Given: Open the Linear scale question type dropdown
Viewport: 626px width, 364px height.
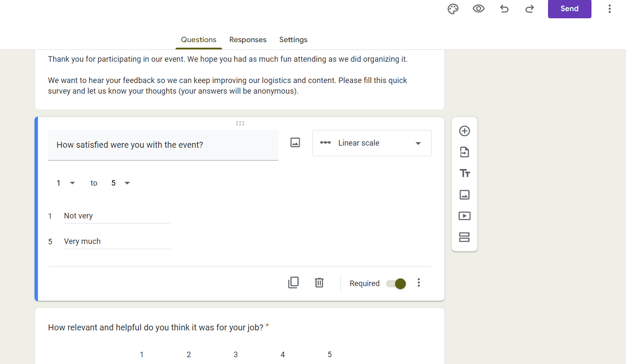Looking at the screenshot, I should (372, 143).
